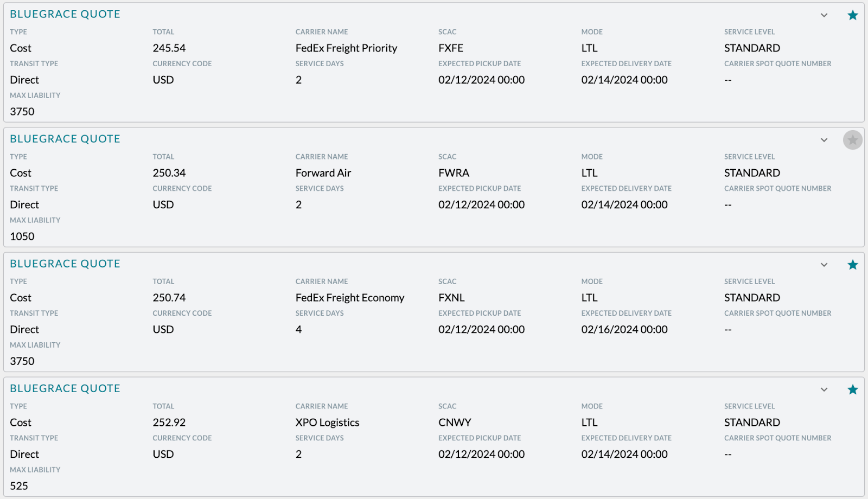Unstar the FedEx Freight Economy quote

click(x=852, y=265)
